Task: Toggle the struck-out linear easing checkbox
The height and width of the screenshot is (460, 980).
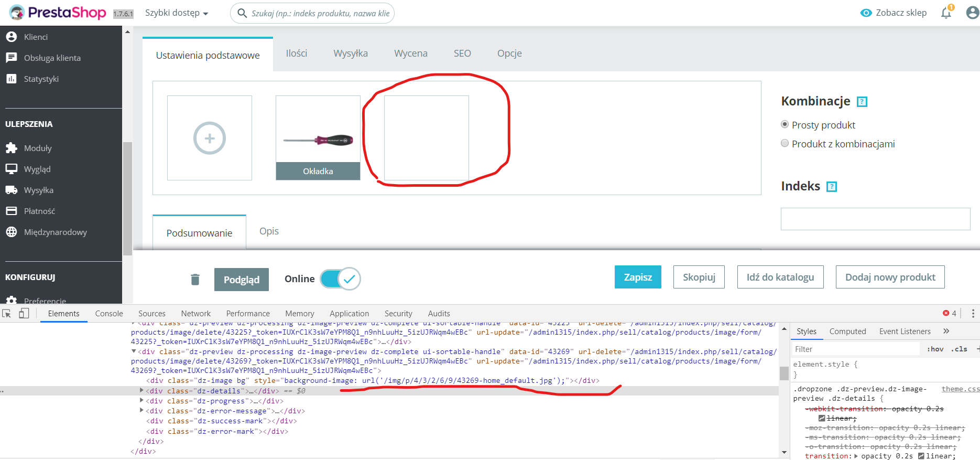Action: 822,419
